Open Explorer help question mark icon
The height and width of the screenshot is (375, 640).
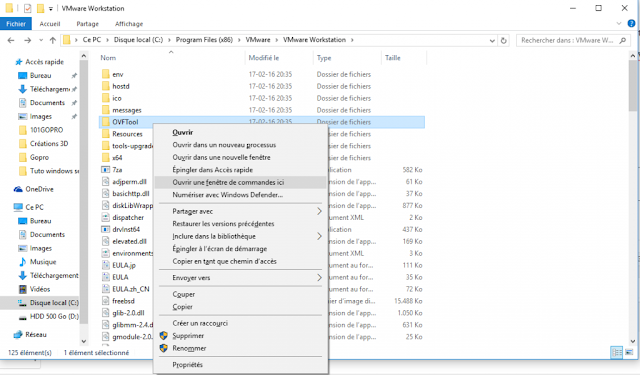point(631,24)
